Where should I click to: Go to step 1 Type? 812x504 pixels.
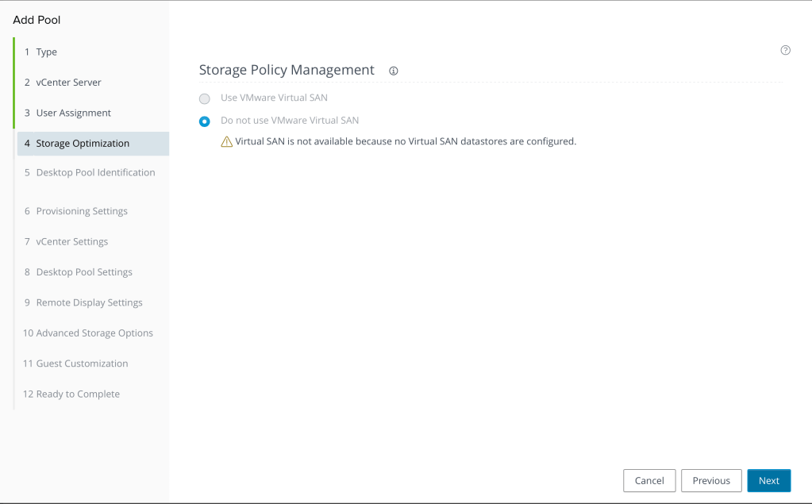tap(46, 52)
